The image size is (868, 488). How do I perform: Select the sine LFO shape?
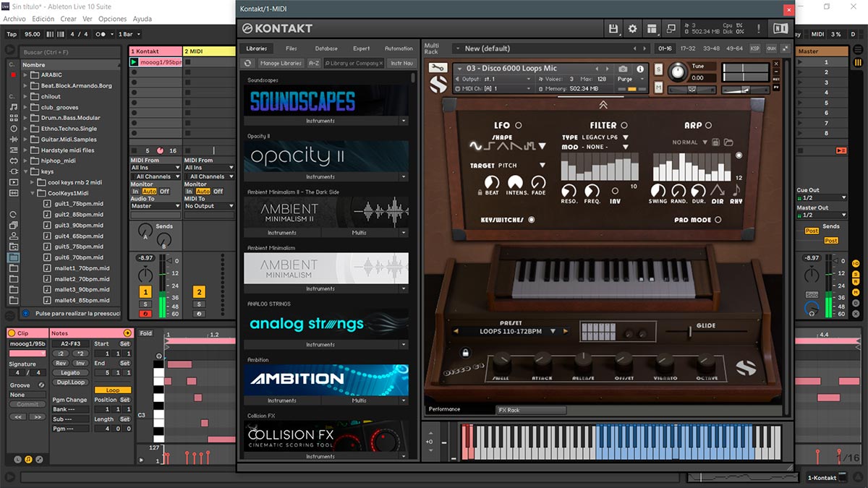point(475,146)
